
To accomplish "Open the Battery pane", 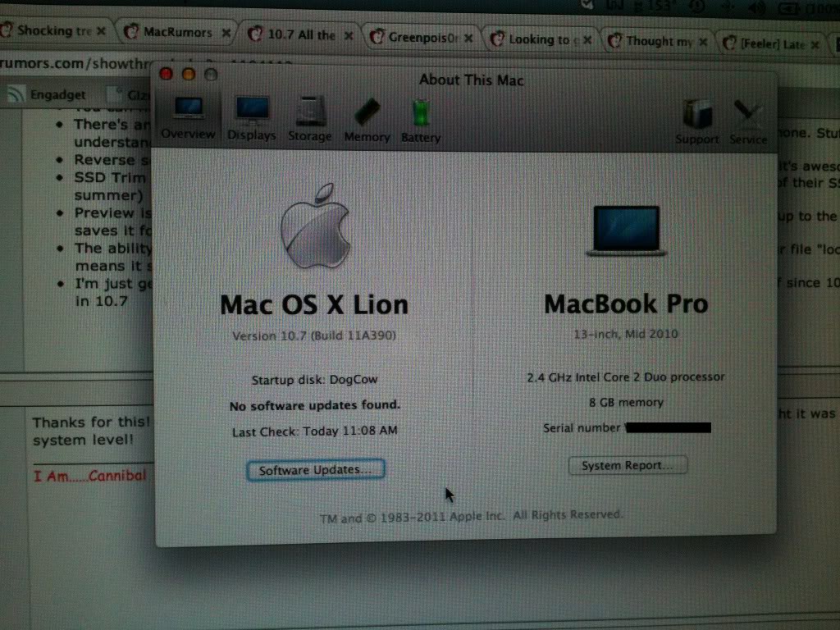I will (x=421, y=122).
